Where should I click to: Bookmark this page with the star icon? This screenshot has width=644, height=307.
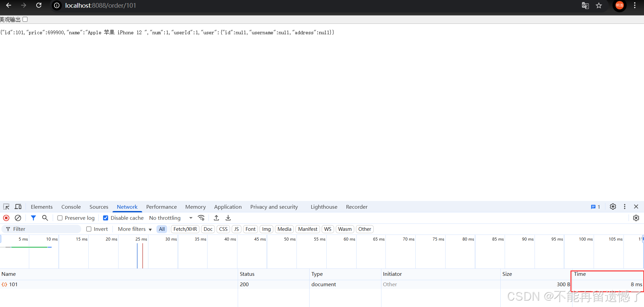click(599, 5)
